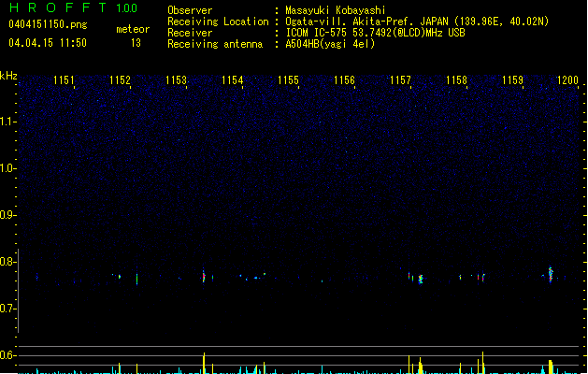
Task: Click the 1154 time axis label
Action: (x=233, y=79)
